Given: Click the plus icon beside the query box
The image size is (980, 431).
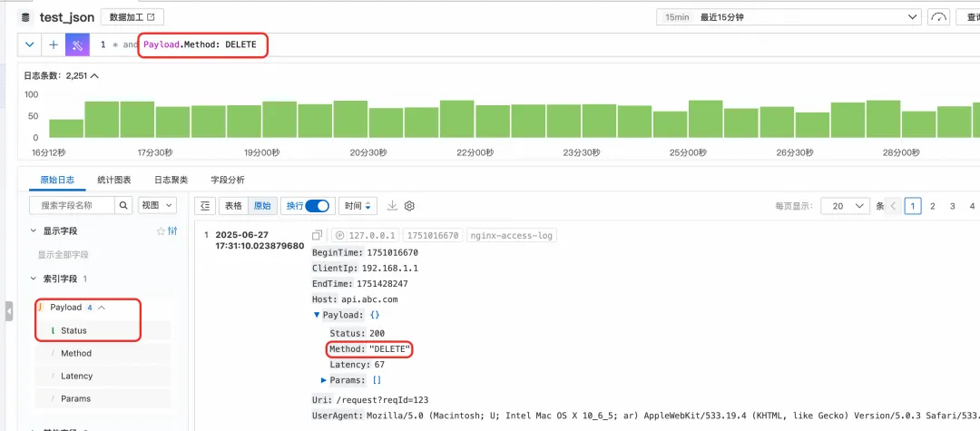Looking at the screenshot, I should click(x=54, y=44).
